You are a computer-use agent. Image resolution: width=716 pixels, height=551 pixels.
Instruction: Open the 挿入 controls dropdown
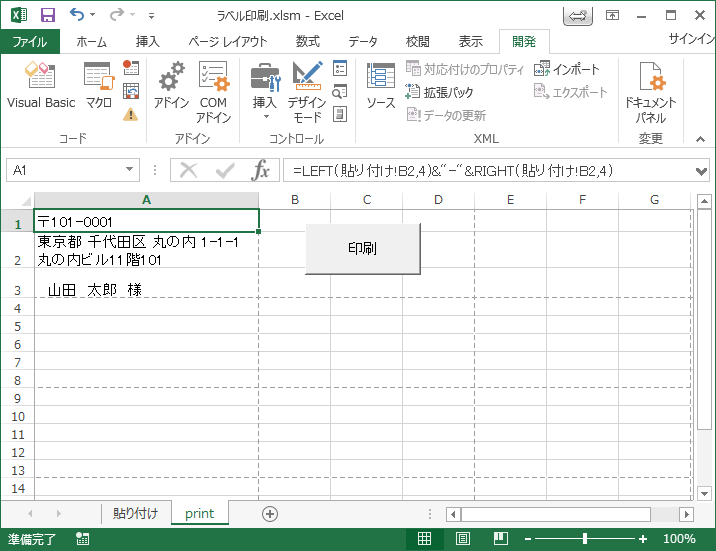coord(265,92)
